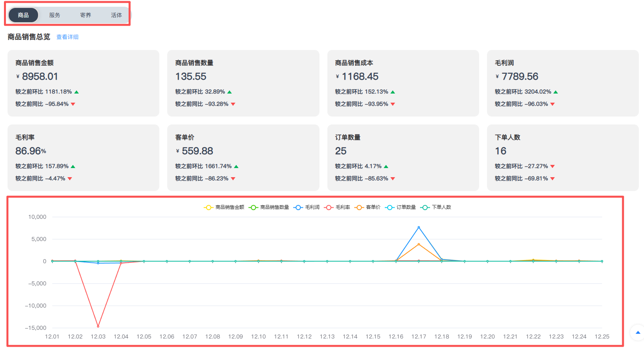
Task: Switch to the 服务 tab
Action: tap(55, 15)
